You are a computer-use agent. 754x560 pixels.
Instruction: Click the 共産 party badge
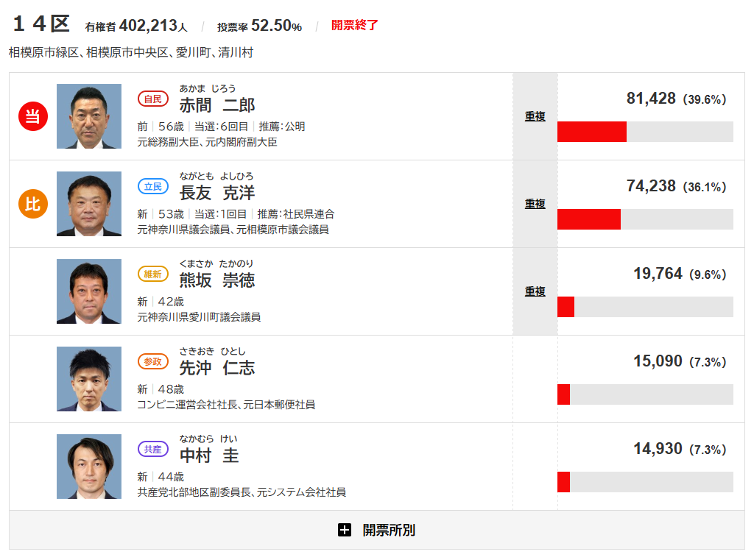click(x=153, y=449)
